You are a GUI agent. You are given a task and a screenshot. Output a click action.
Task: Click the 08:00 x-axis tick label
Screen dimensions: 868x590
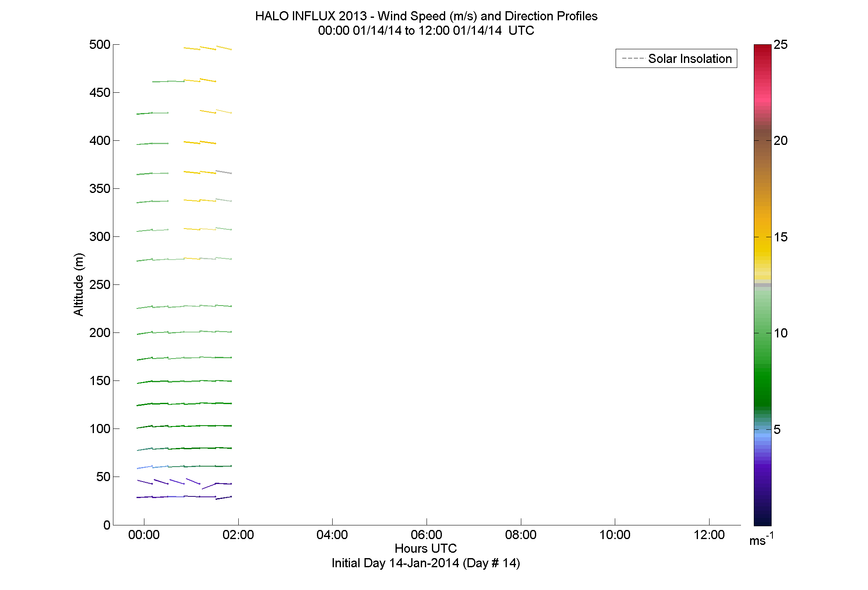(520, 535)
